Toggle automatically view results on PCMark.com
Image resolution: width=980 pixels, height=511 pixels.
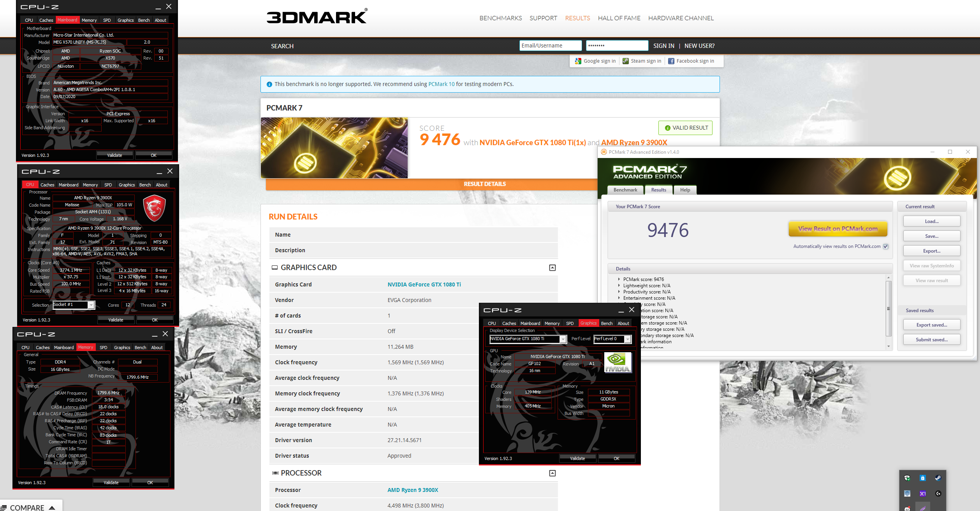tap(886, 246)
